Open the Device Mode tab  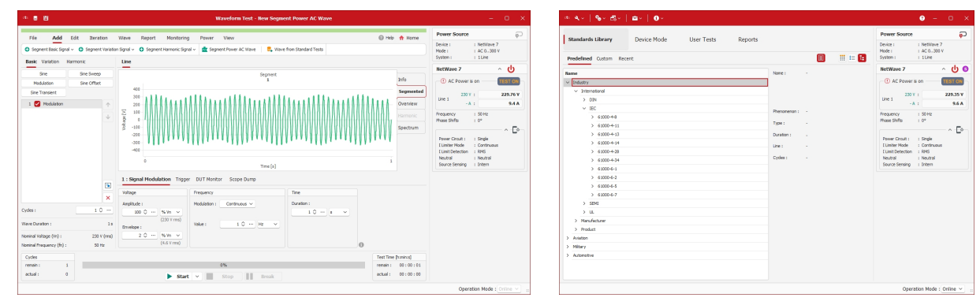pyautogui.click(x=651, y=39)
